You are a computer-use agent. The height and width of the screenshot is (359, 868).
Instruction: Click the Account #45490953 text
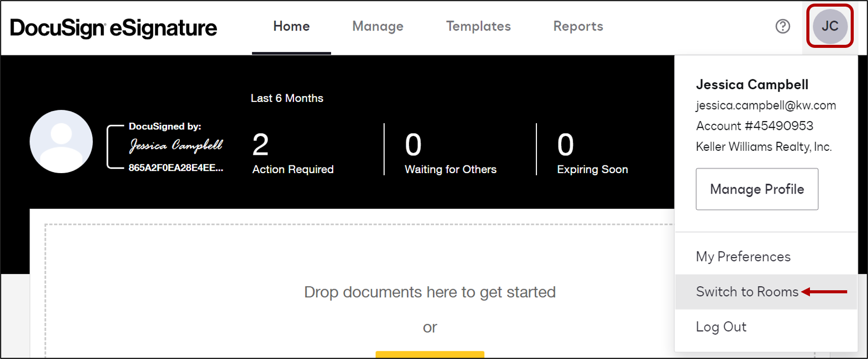coord(754,126)
